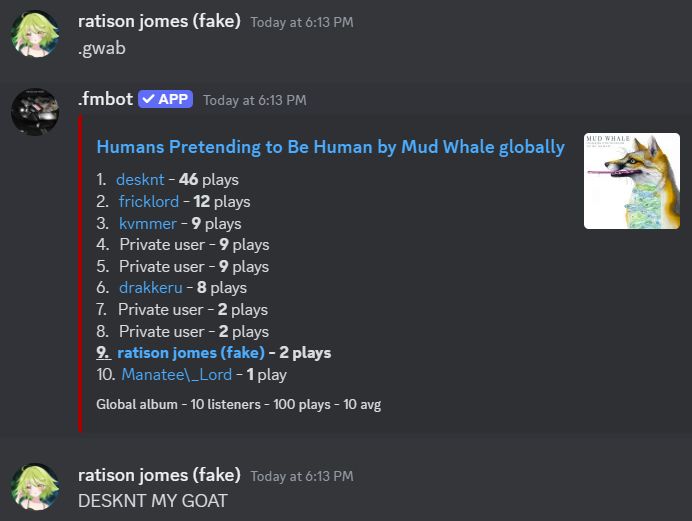Viewport: 692px width, 521px height.
Task: Open drakkeru's profile link
Action: (x=151, y=288)
